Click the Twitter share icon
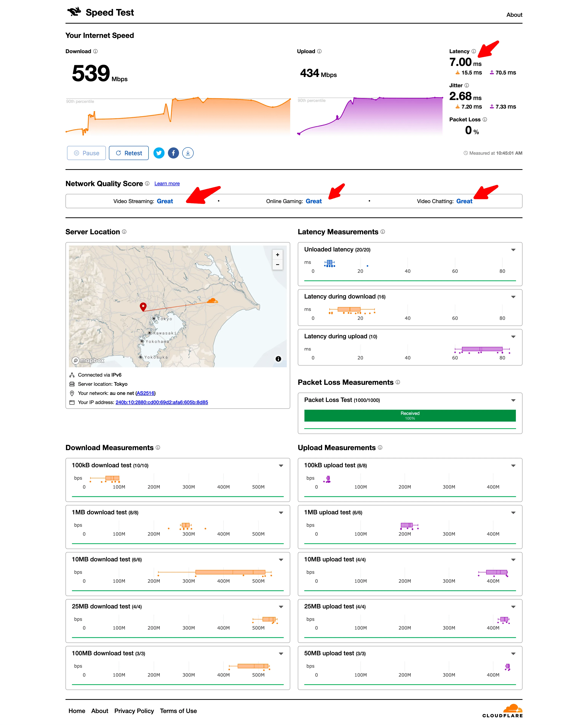This screenshot has height=725, width=588. pos(159,153)
